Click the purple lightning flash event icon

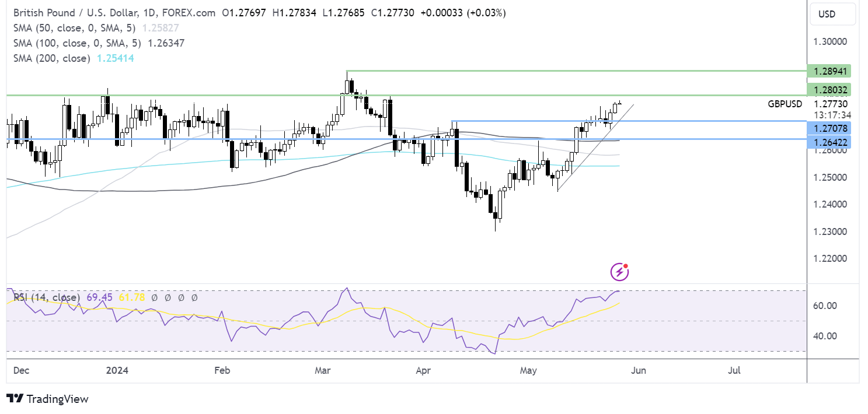point(619,271)
